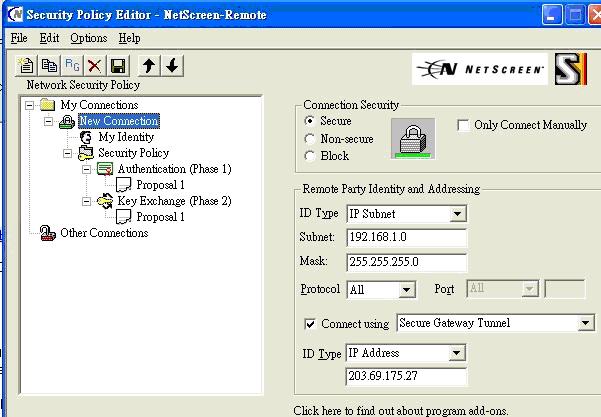Viewport: 601px width, 417px height.
Task: Select My Identity in the tree
Action: (126, 137)
